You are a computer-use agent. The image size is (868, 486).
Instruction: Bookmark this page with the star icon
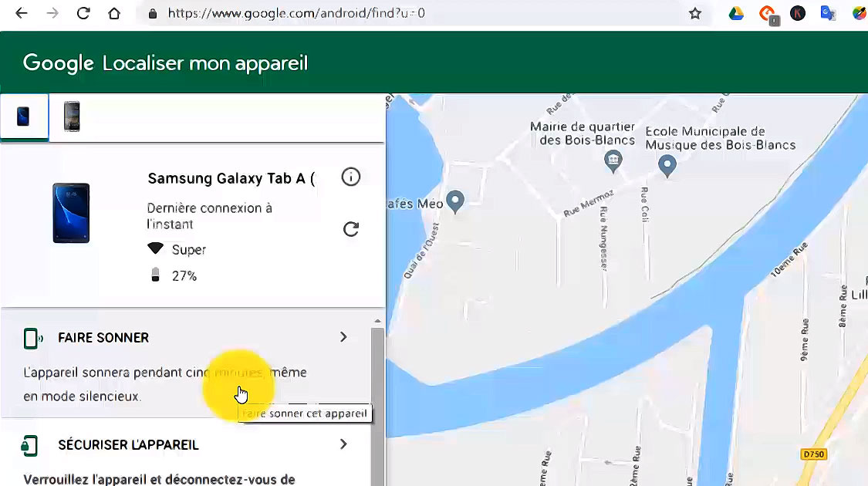point(695,13)
